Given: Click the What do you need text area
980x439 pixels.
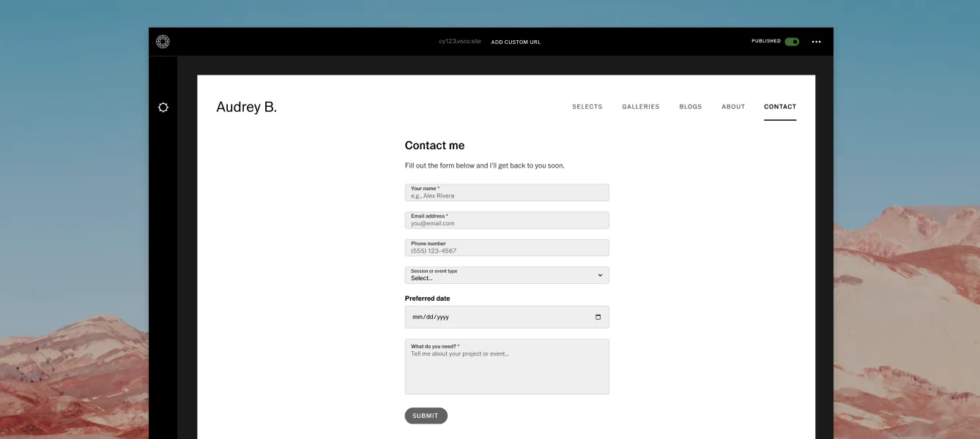Looking at the screenshot, I should click(507, 367).
